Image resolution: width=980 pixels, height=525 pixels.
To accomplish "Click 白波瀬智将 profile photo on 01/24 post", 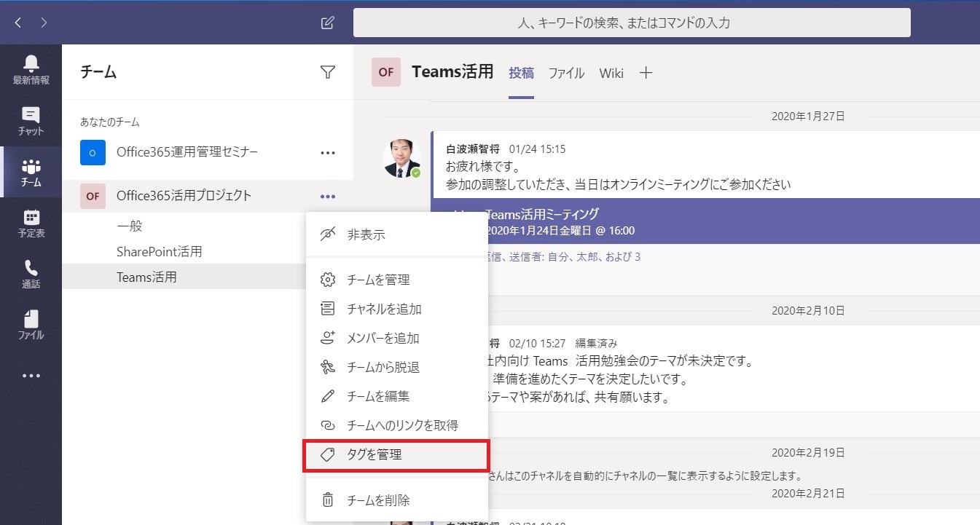I will coord(401,158).
